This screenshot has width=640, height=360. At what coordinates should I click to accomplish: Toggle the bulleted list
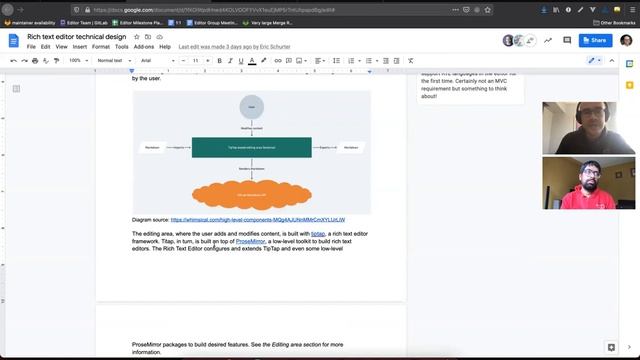click(x=369, y=61)
